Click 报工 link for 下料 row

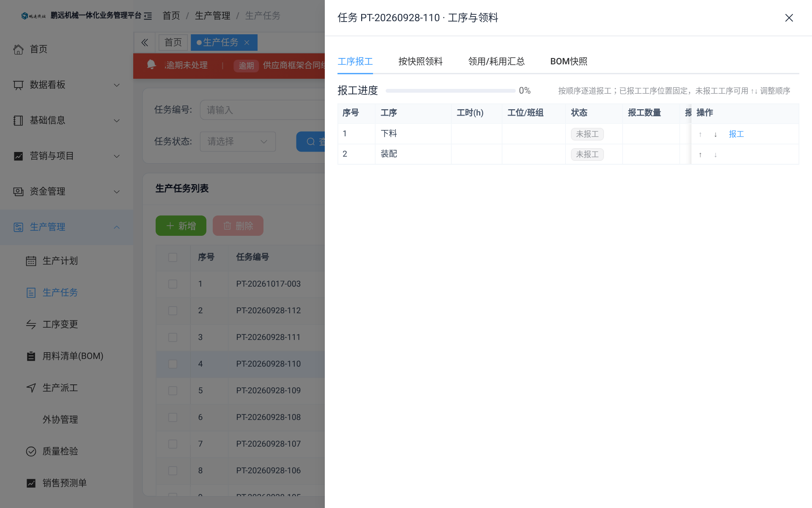point(736,134)
